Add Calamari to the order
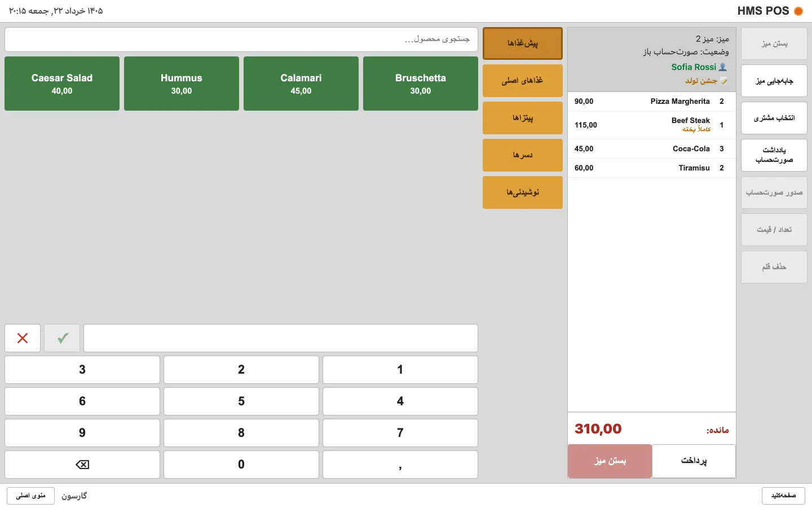 coord(301,84)
